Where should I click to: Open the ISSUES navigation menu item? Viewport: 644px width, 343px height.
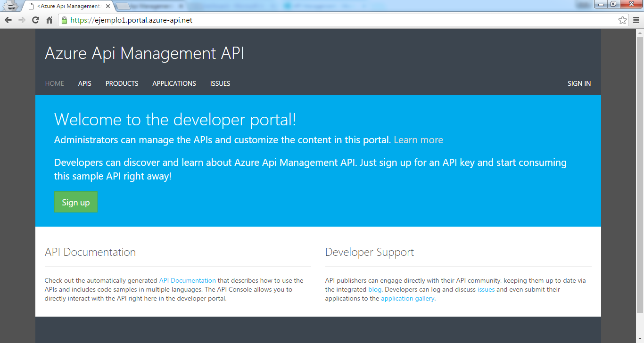pyautogui.click(x=220, y=83)
